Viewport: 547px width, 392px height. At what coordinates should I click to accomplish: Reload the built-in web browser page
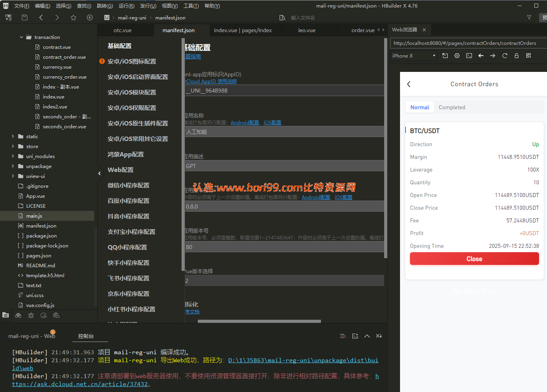[505, 56]
